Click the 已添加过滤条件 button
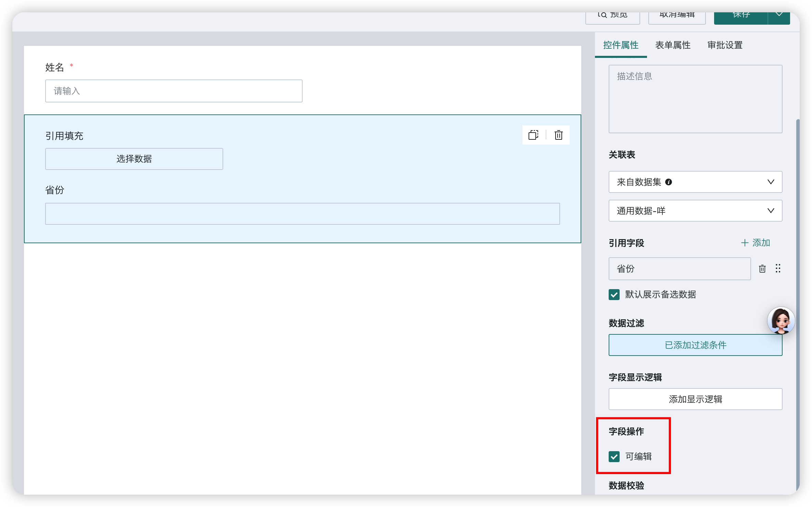 [695, 345]
